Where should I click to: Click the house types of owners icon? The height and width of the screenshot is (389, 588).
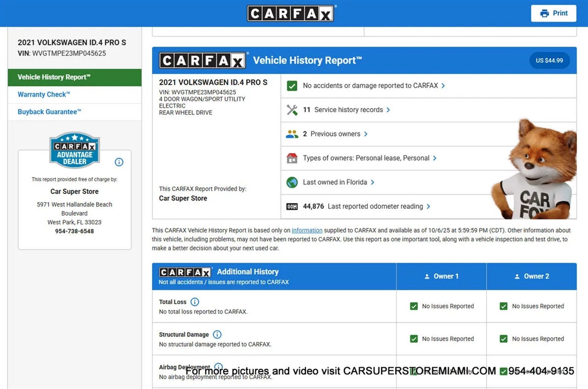coord(292,158)
